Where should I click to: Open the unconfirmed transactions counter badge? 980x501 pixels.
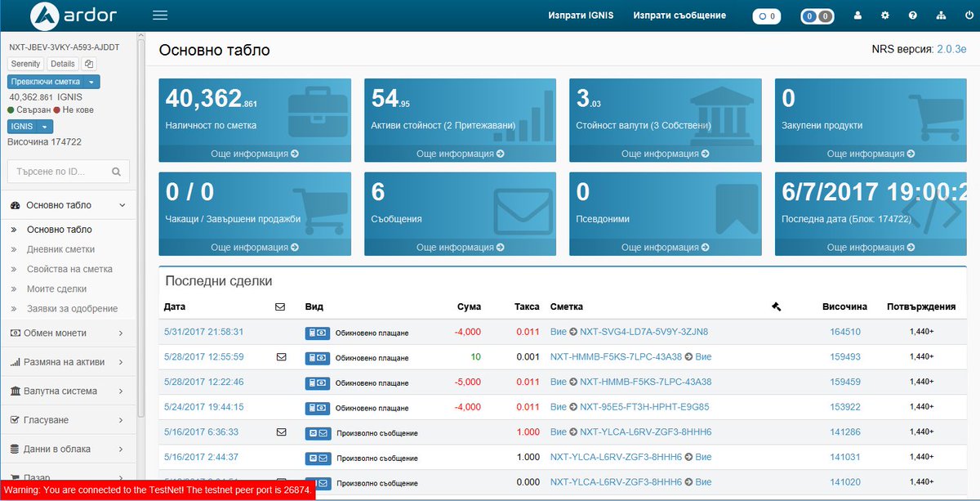pos(766,16)
